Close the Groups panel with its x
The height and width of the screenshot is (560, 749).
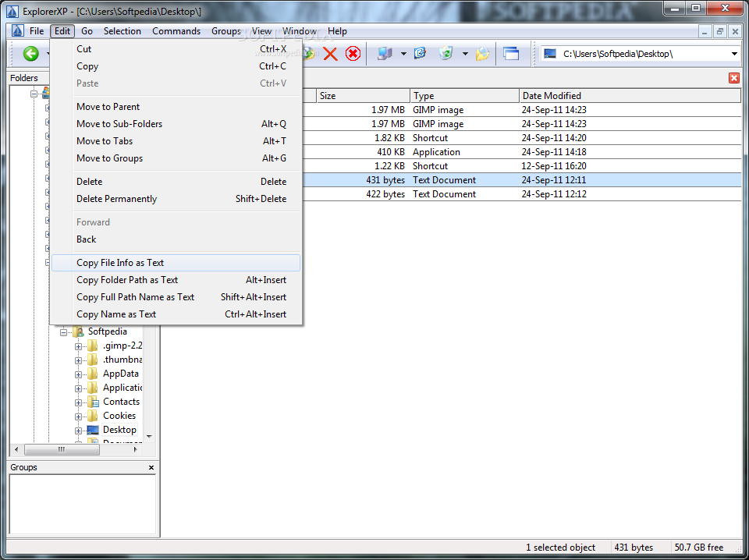click(151, 467)
